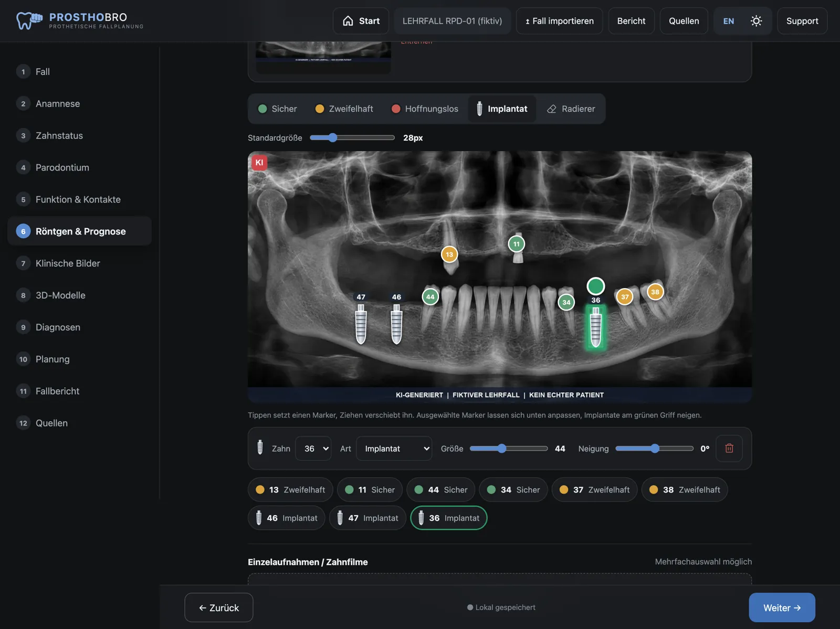Open the Zahn 36 dropdown
The height and width of the screenshot is (629, 840).
(x=313, y=449)
